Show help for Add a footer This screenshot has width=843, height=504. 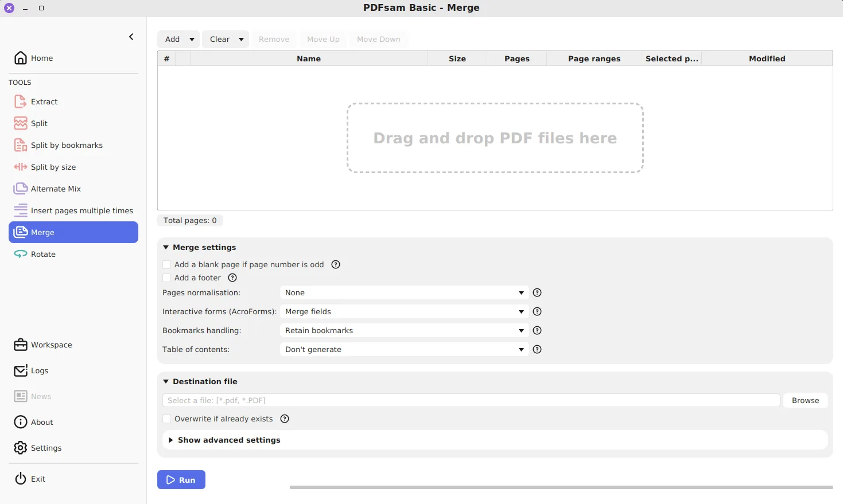pos(232,278)
